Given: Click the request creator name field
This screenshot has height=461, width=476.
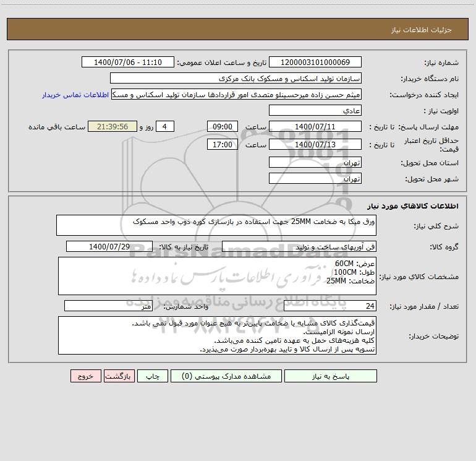Looking at the screenshot, I should click(237, 95).
